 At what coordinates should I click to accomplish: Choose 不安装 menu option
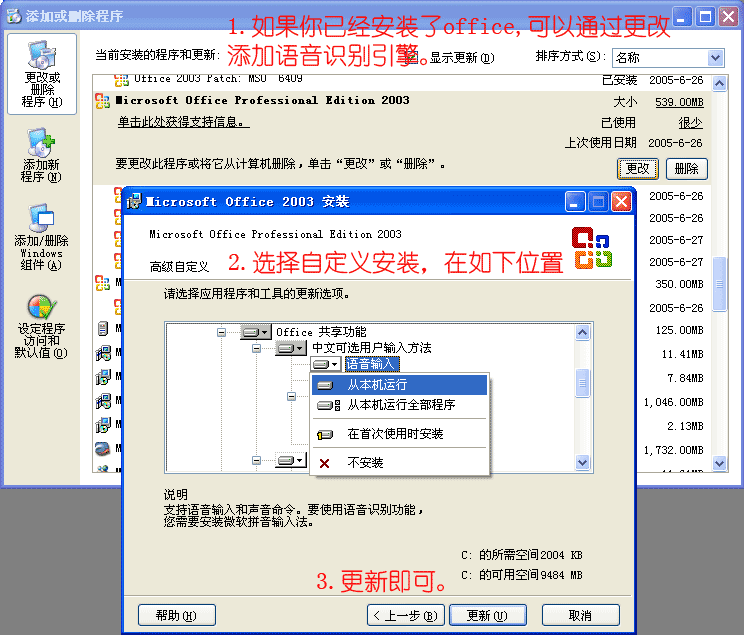click(x=400, y=463)
